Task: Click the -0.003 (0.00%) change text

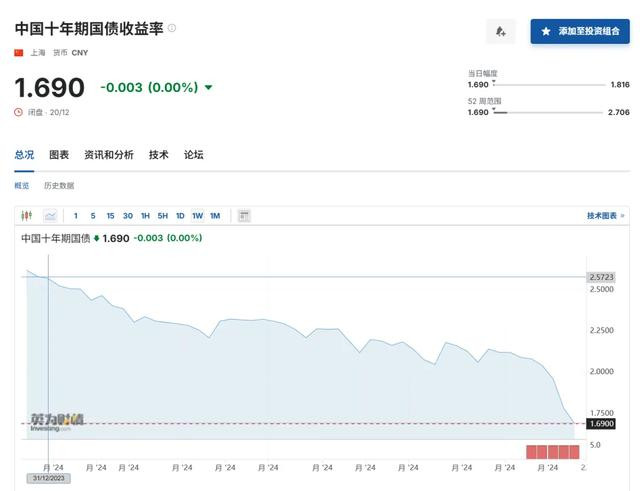Action: 149,87
